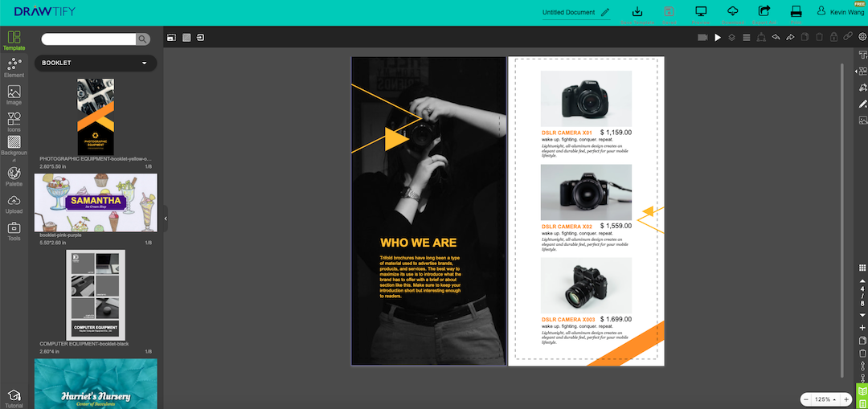Image resolution: width=868 pixels, height=409 pixels.
Task: Open the Tools panel
Action: point(14,231)
